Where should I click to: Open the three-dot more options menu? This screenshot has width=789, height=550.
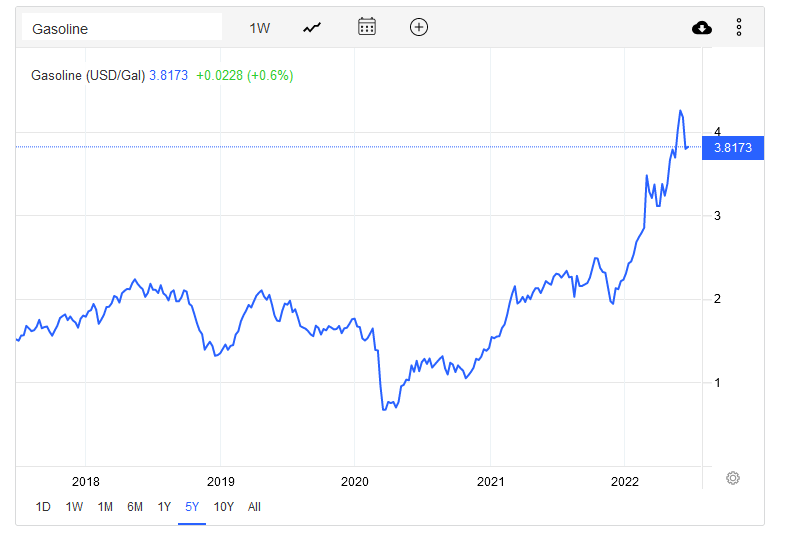(x=739, y=27)
